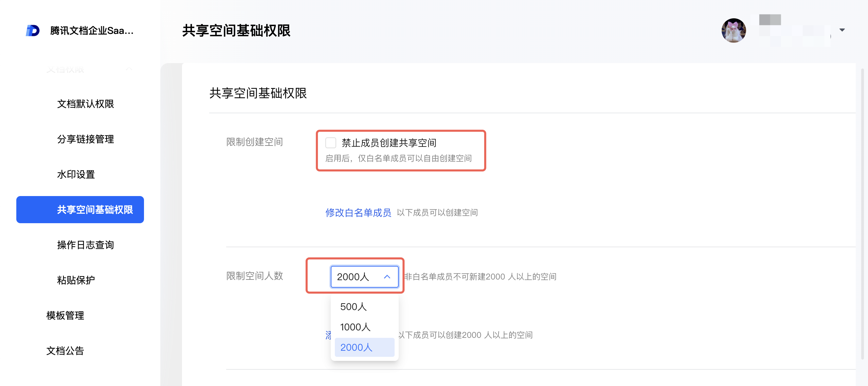Open 粘贴保护 settings
Image resolution: width=868 pixels, height=386 pixels.
76,280
